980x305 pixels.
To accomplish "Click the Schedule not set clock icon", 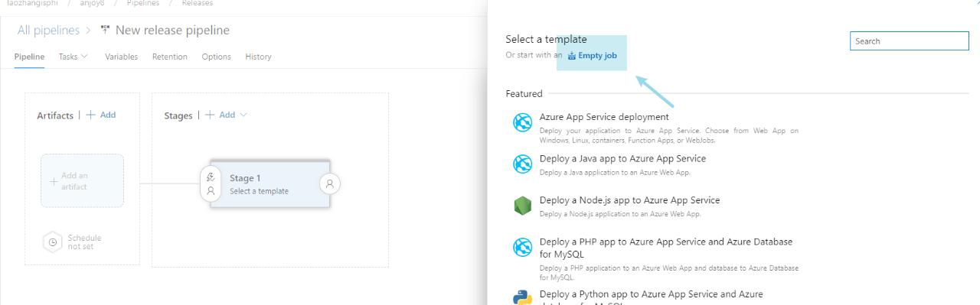I will (53, 242).
